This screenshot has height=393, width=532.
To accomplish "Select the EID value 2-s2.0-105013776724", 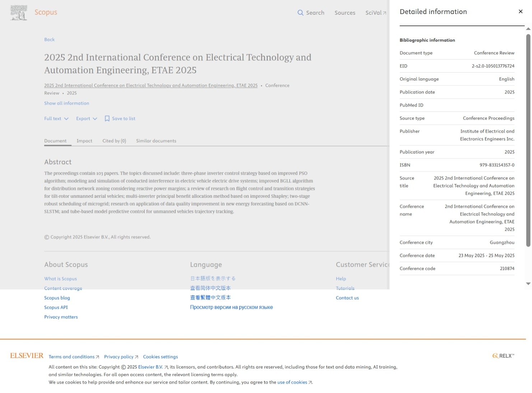I will click(x=493, y=66).
